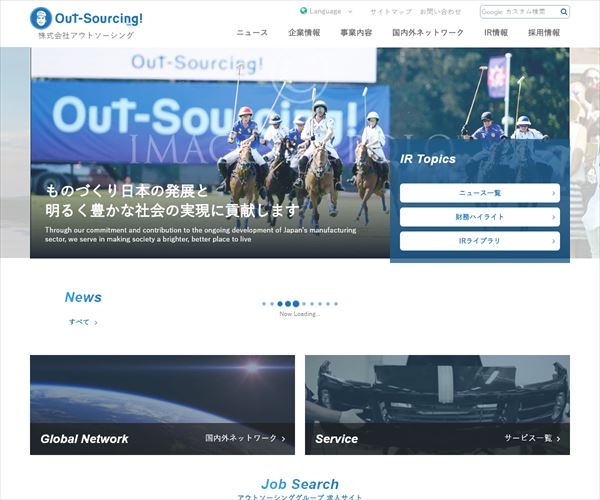
Task: Open the 企業情報 menu item
Action: [x=304, y=33]
